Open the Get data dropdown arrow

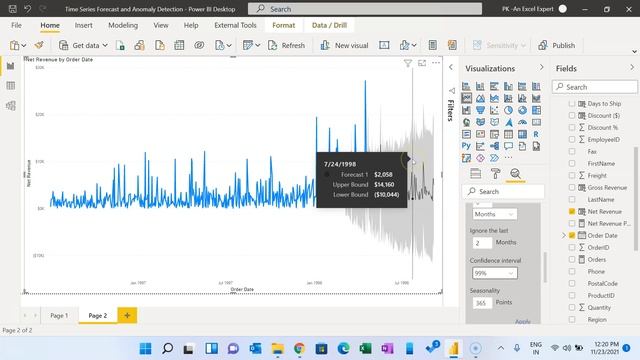click(105, 45)
